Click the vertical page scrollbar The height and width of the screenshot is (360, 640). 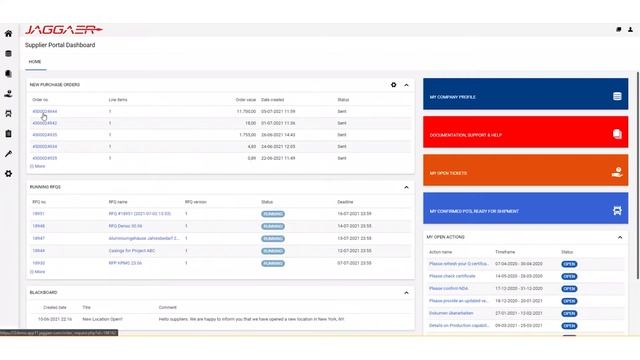pos(637,176)
